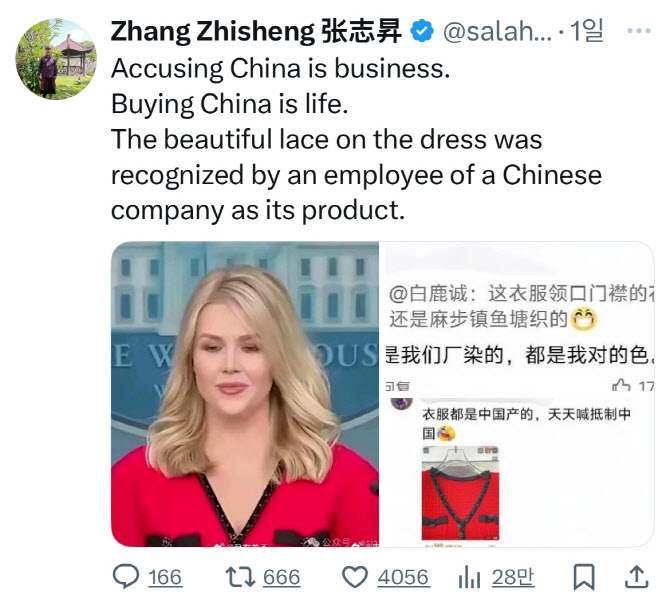This screenshot has width=670, height=604.
Task: Bookmark this post
Action: click(x=584, y=577)
